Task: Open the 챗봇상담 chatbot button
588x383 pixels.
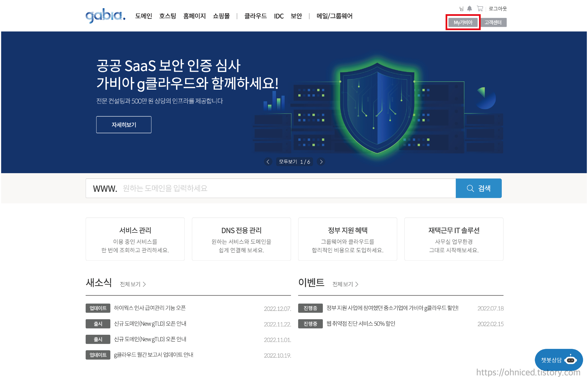Action: click(558, 360)
